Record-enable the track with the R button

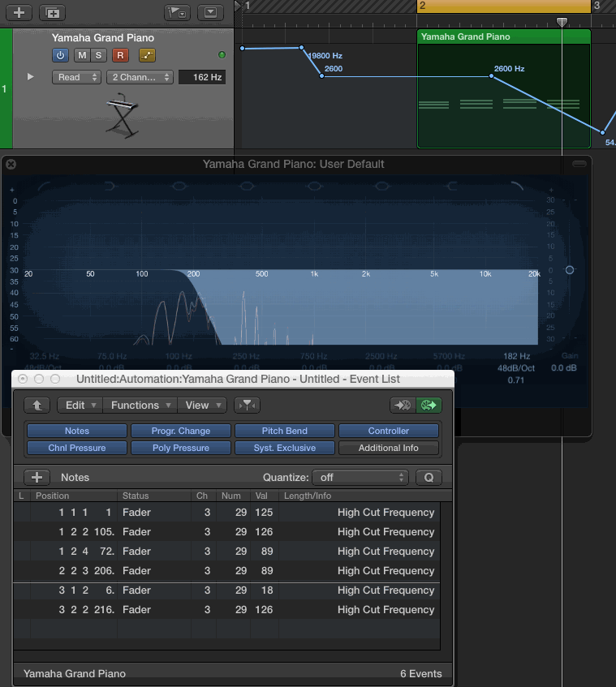point(120,55)
